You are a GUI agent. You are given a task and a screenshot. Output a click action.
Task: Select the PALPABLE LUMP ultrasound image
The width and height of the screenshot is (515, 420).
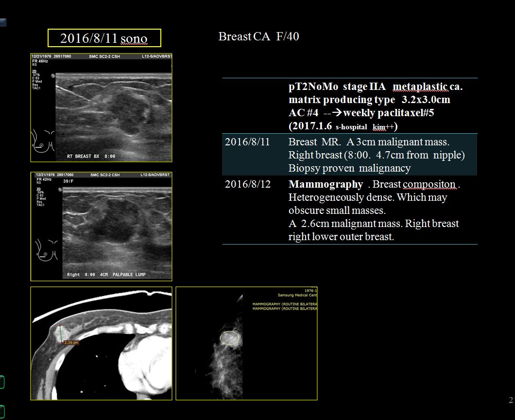(101, 226)
